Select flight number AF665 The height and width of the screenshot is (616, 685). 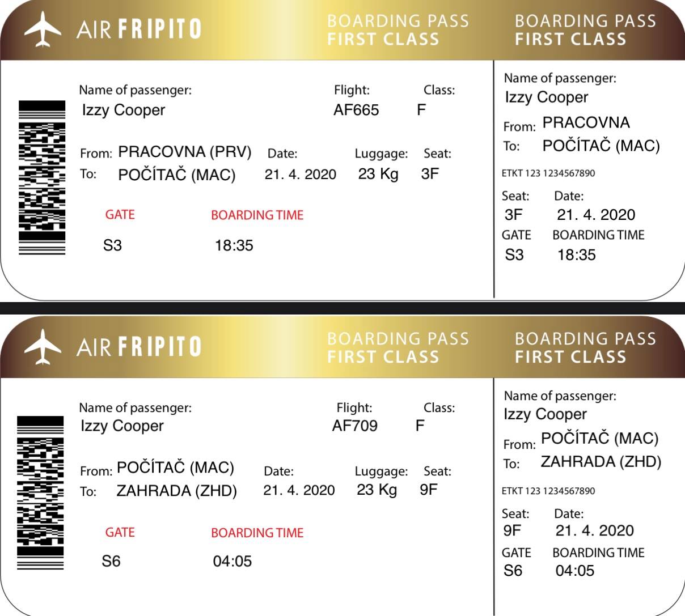pos(356,110)
